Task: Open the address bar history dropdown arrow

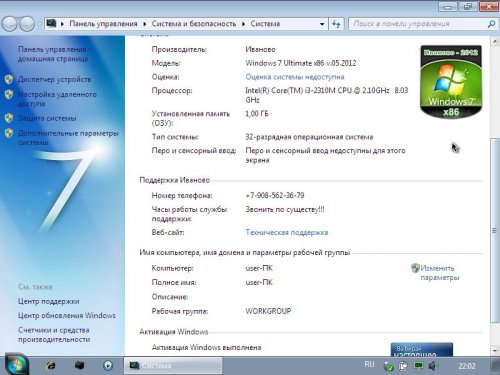Action: (x=322, y=24)
